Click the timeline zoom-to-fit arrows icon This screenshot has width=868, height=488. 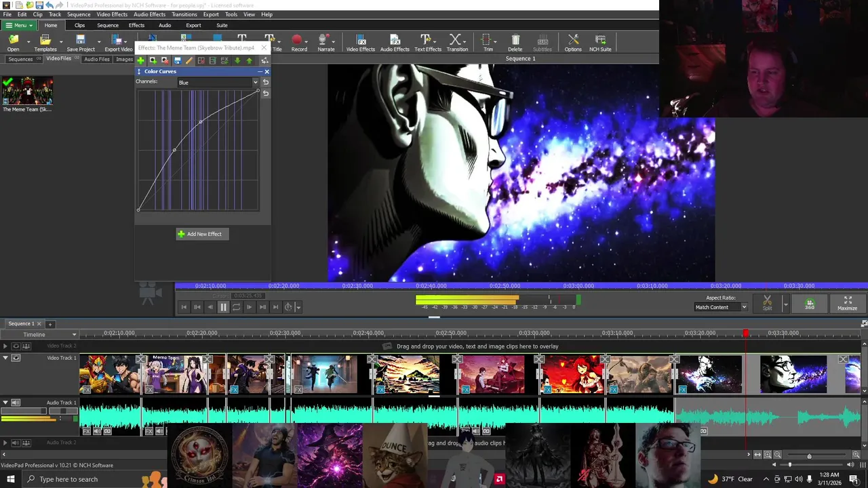757,455
